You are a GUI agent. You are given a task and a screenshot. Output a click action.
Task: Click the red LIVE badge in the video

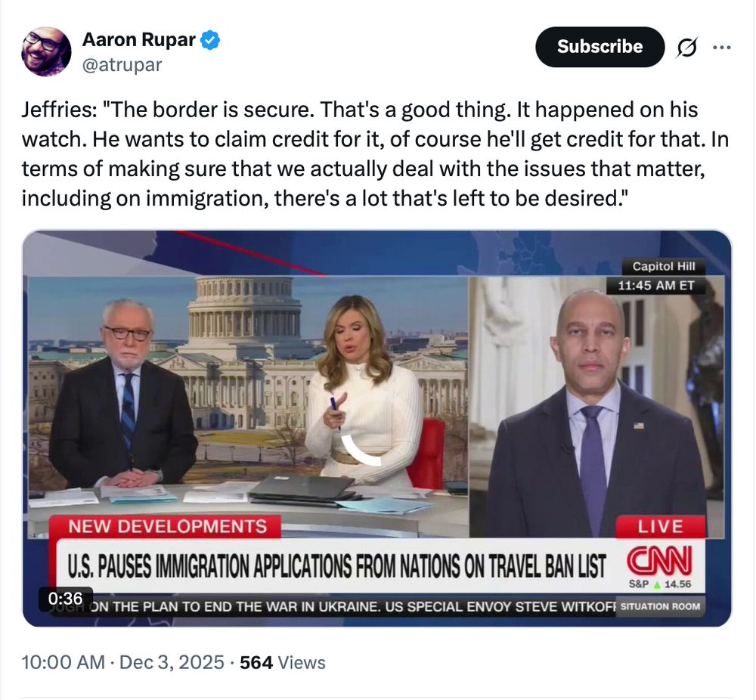point(660,526)
